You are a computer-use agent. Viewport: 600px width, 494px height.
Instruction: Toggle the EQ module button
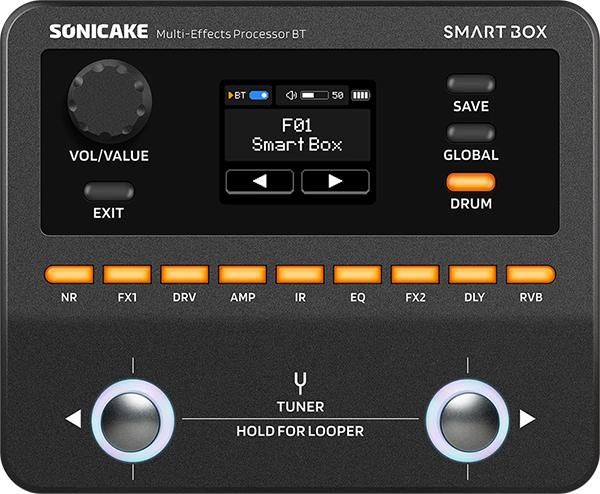pos(357,274)
